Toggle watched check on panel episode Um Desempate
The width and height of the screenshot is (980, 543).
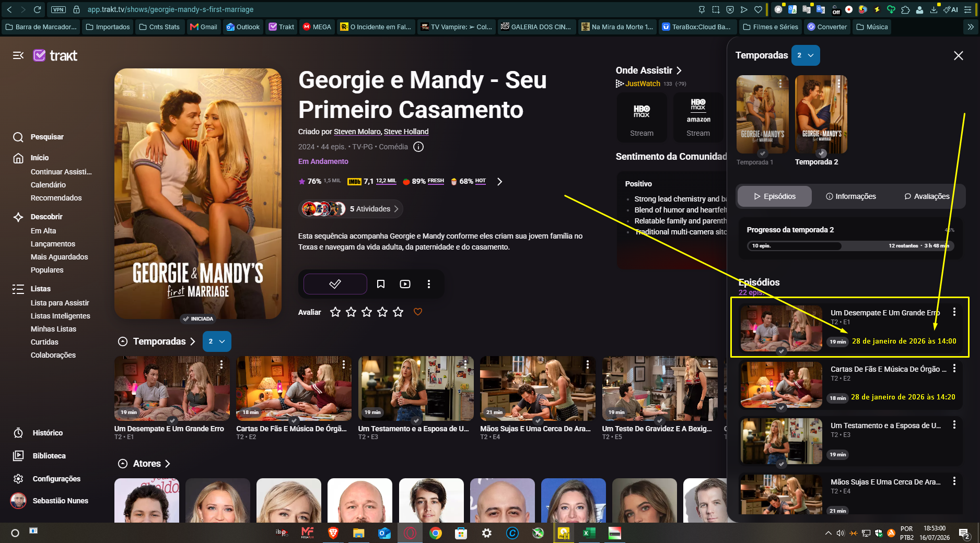pyautogui.click(x=781, y=351)
